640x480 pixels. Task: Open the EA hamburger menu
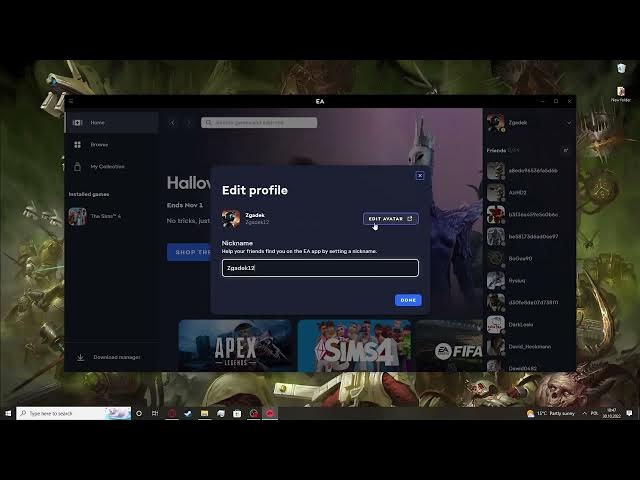[x=71, y=101]
